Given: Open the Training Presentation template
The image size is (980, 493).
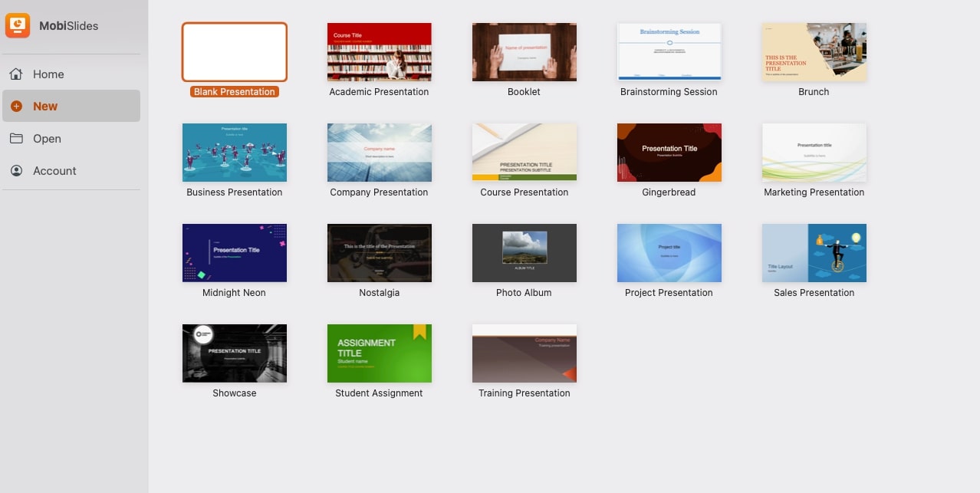Looking at the screenshot, I should point(524,353).
